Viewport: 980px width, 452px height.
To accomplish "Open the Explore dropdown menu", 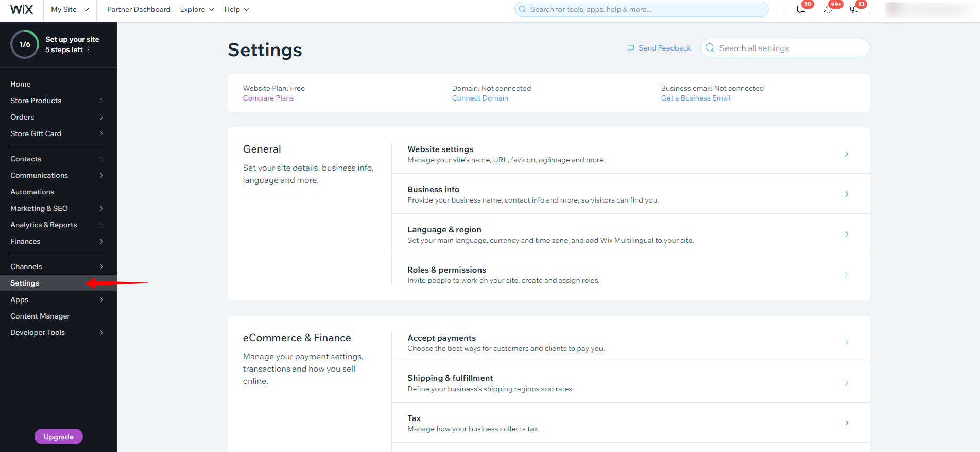I will pyautogui.click(x=197, y=9).
